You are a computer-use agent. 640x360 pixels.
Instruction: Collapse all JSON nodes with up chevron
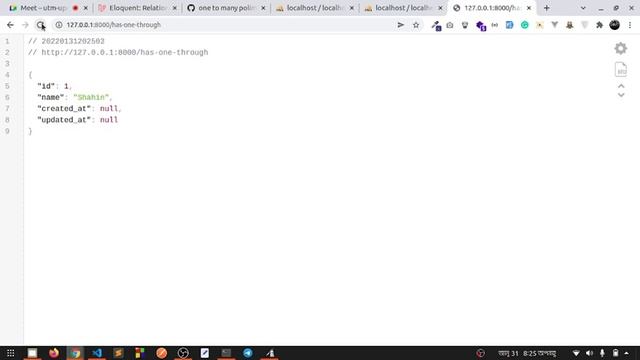click(x=621, y=86)
